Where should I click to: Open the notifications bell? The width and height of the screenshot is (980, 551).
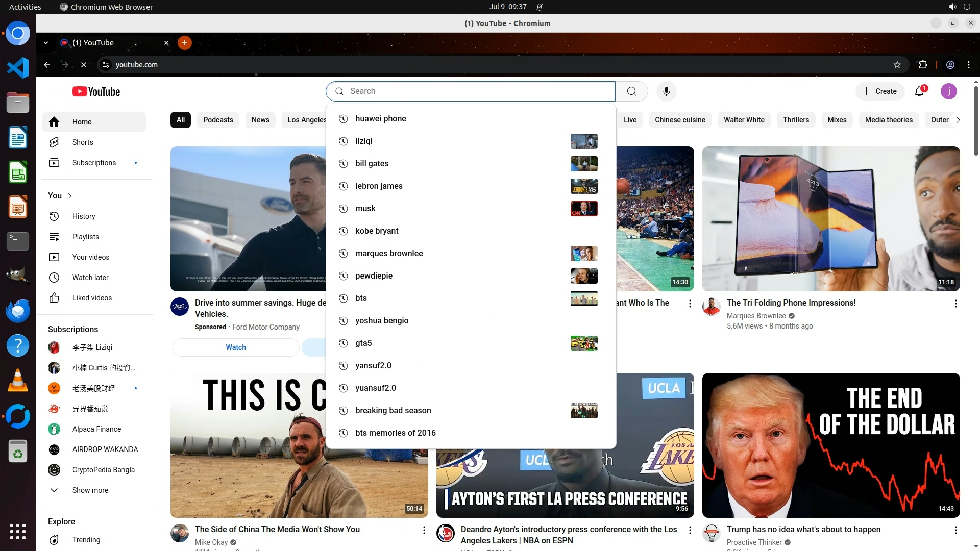[x=919, y=91]
